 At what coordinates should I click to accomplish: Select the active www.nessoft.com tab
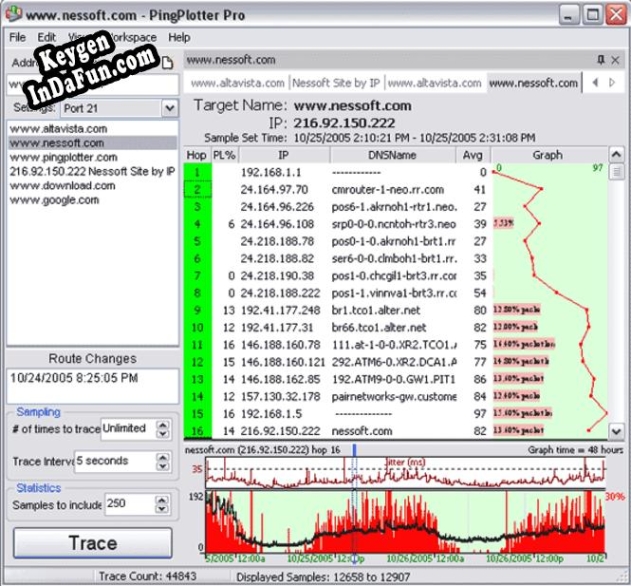[534, 83]
